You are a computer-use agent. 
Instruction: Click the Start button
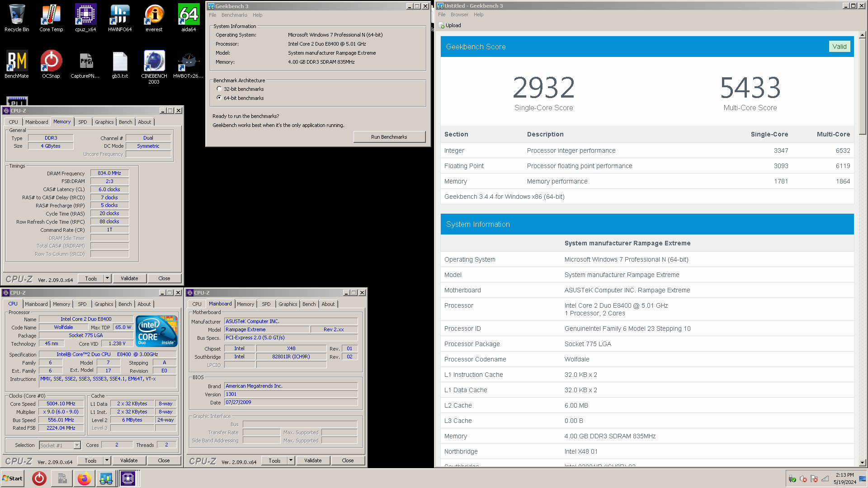click(x=12, y=479)
